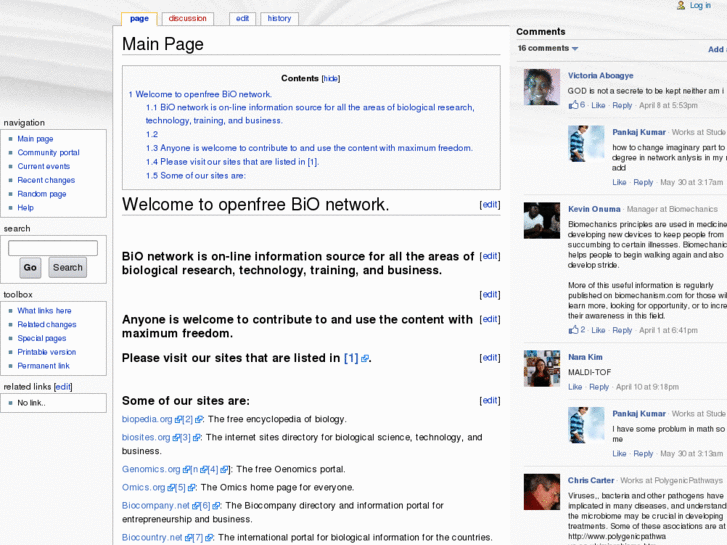Open the edit tab
Viewport: 727px width, 545px height.
click(x=242, y=19)
